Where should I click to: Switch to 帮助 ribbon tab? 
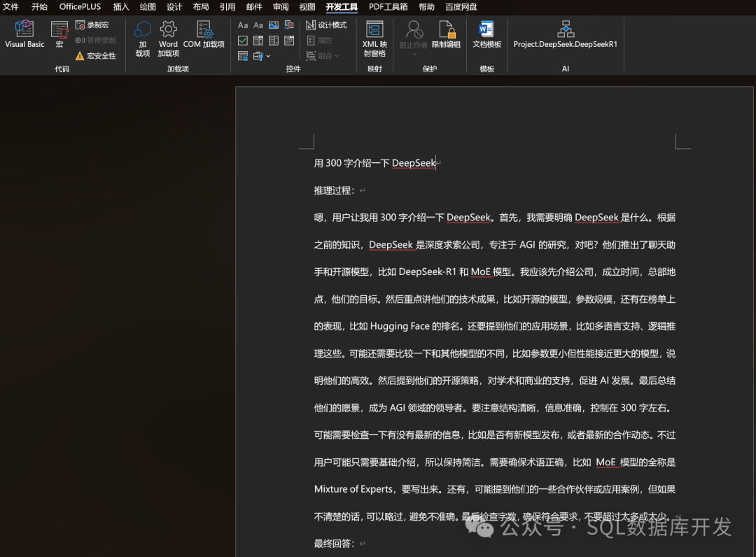tap(427, 7)
